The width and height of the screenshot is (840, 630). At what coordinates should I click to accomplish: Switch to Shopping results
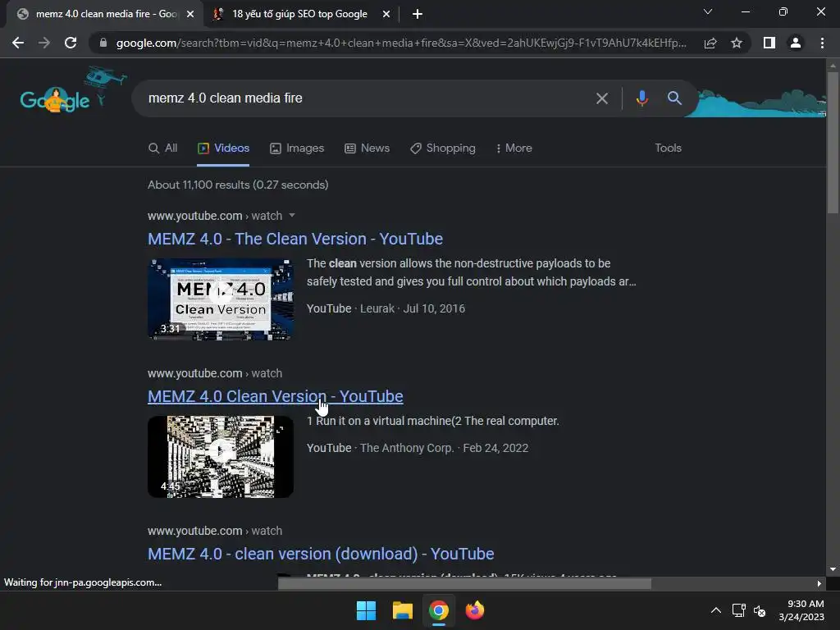point(443,148)
